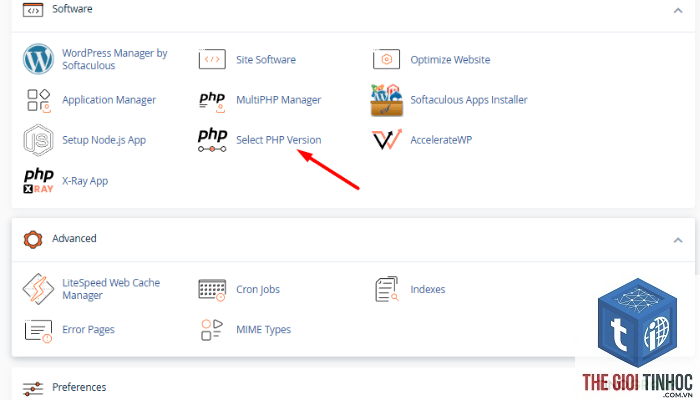The image size is (700, 400).
Task: Open the X-Ray App link
Action: pos(85,181)
